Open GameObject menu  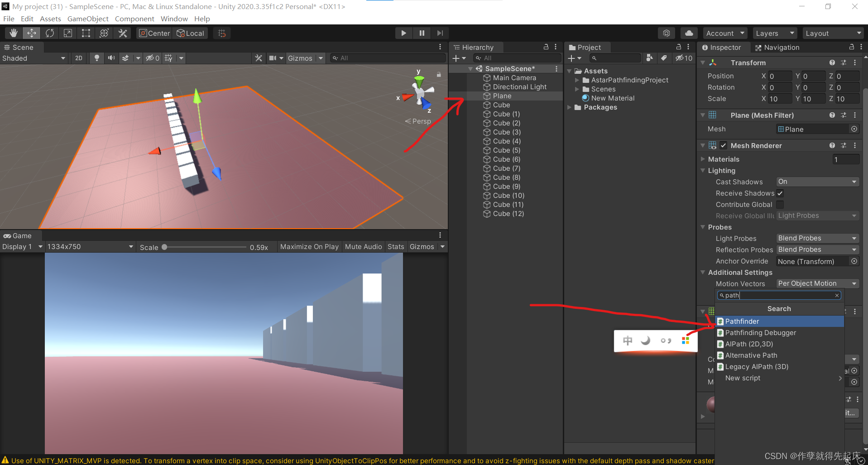[x=88, y=19]
